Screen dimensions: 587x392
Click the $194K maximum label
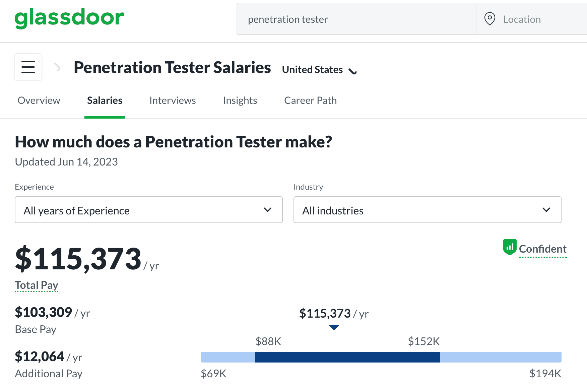pyautogui.click(x=545, y=374)
